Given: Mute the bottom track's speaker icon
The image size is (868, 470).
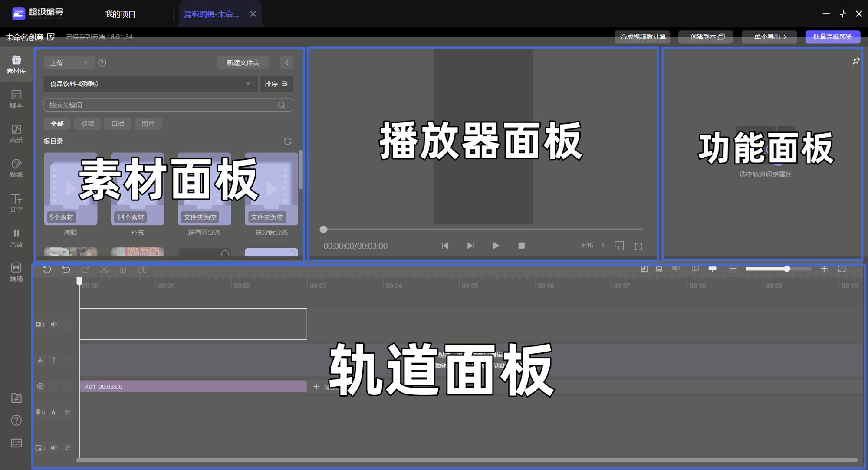Looking at the screenshot, I should coord(54,448).
